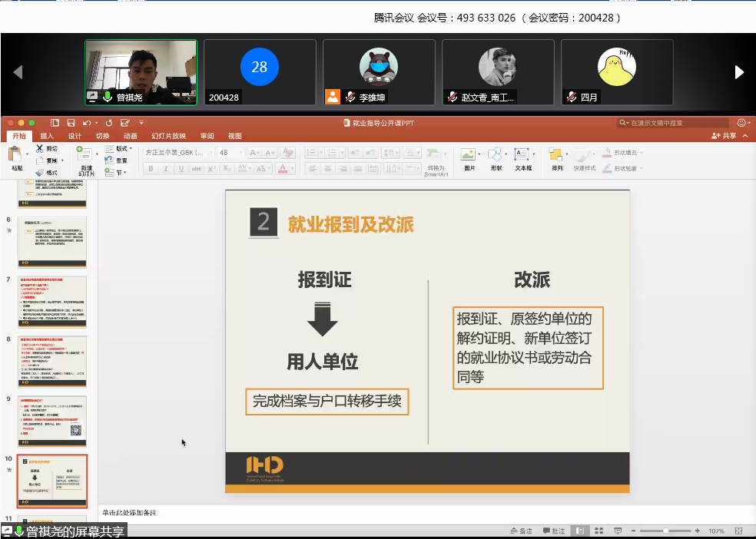Screen dimensions: 756x539
Task: Increase font size with A▲ icon
Action: pyautogui.click(x=254, y=153)
